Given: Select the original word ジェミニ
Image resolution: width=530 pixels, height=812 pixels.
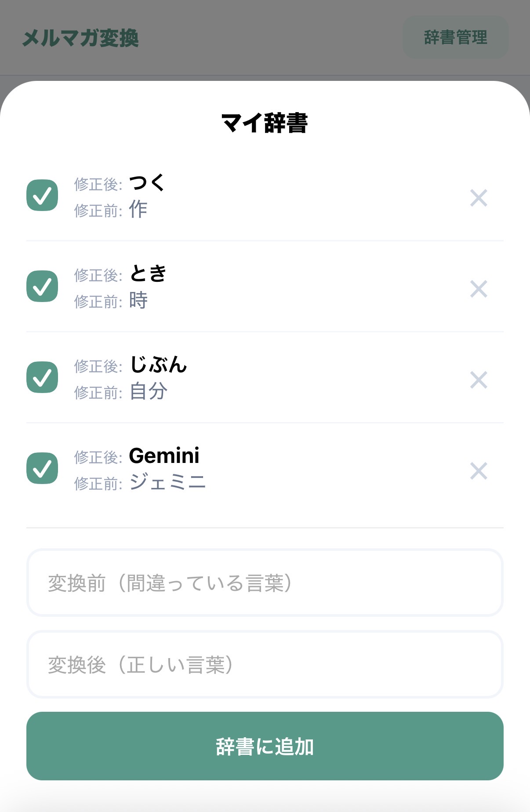Looking at the screenshot, I should tap(167, 482).
